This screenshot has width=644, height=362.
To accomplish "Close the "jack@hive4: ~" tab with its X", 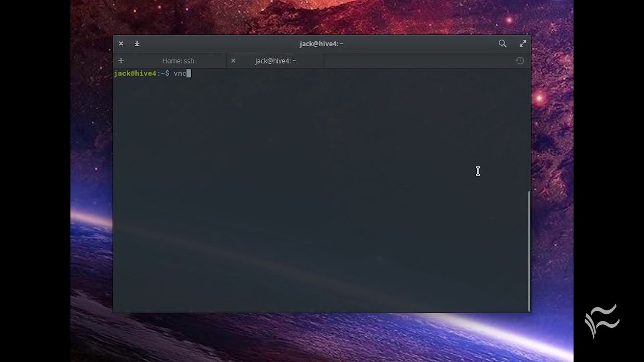I will [233, 61].
